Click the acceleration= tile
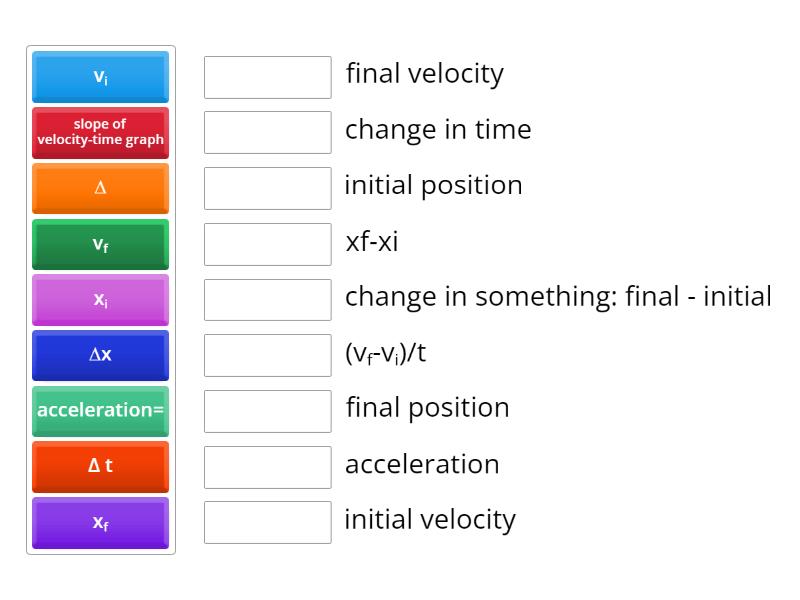The width and height of the screenshot is (800, 600). [100, 411]
